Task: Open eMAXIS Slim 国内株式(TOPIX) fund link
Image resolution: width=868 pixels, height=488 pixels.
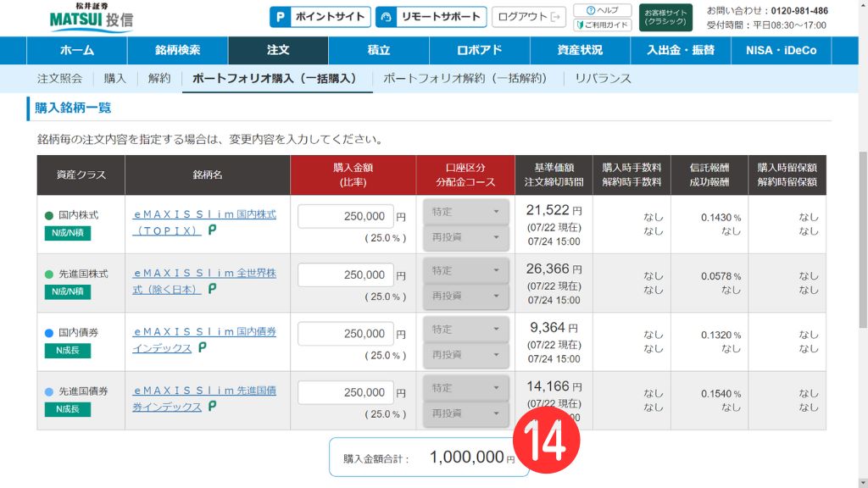Action: (x=203, y=223)
